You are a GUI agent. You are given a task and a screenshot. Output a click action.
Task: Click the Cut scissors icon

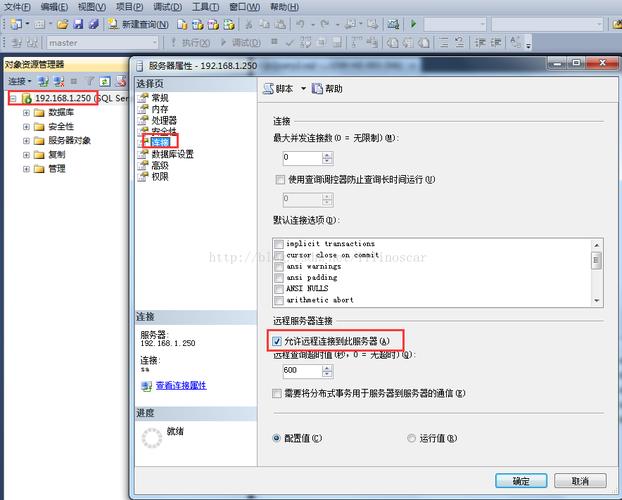(249, 25)
